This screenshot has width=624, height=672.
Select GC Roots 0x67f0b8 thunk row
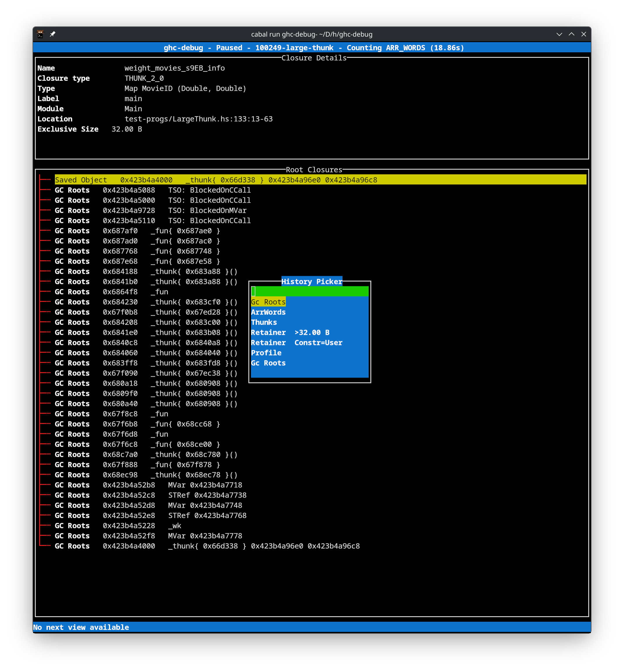tap(146, 312)
